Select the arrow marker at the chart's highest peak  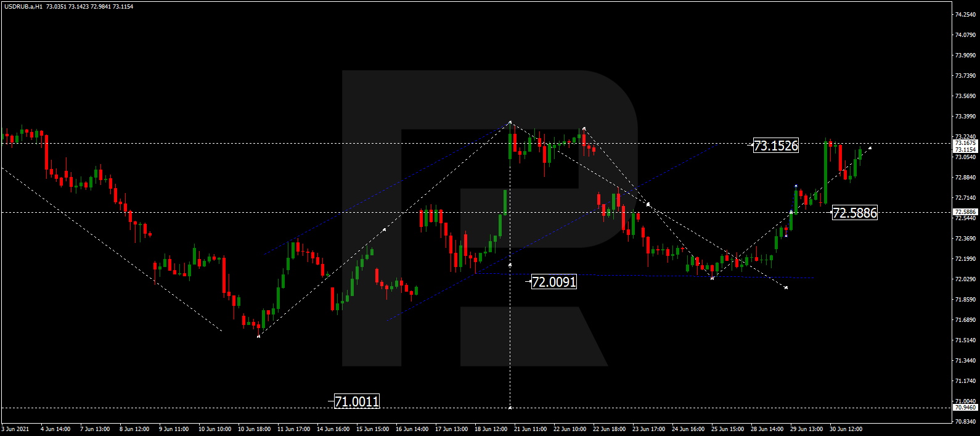coord(510,123)
